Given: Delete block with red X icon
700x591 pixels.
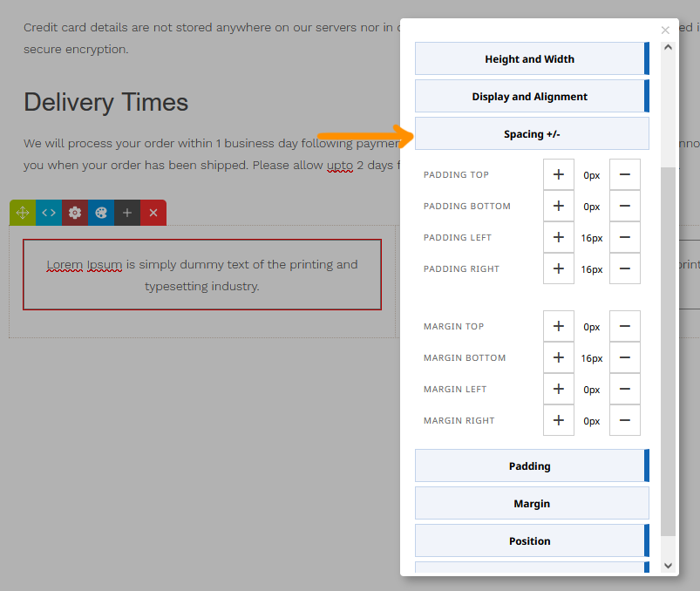Looking at the screenshot, I should pos(153,213).
